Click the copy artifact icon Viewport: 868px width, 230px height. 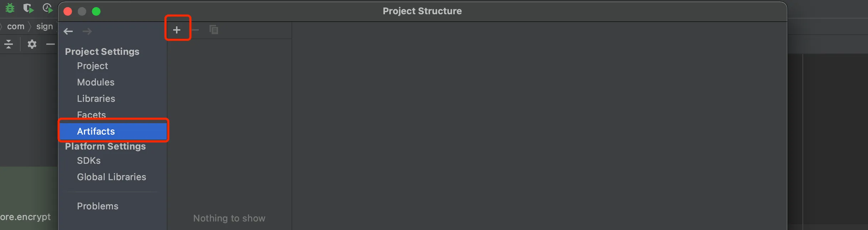coord(214,30)
